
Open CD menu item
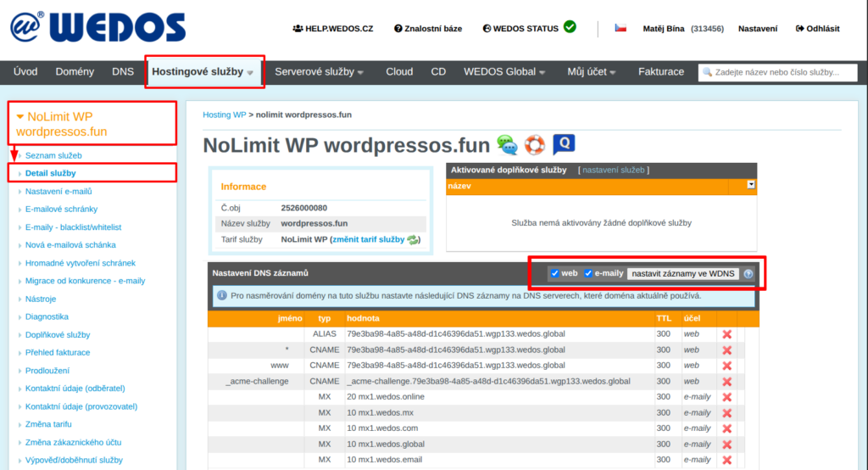click(x=438, y=71)
